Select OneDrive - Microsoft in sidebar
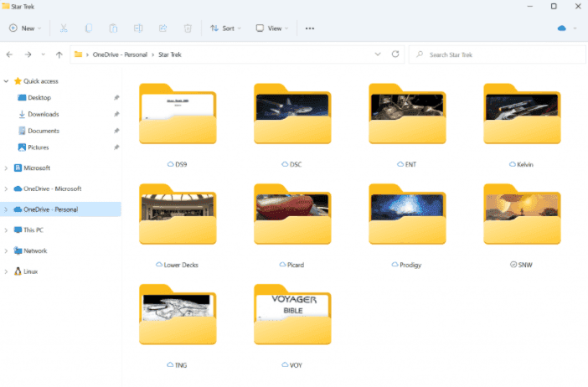Image resolution: width=588 pixels, height=387 pixels. (x=53, y=188)
